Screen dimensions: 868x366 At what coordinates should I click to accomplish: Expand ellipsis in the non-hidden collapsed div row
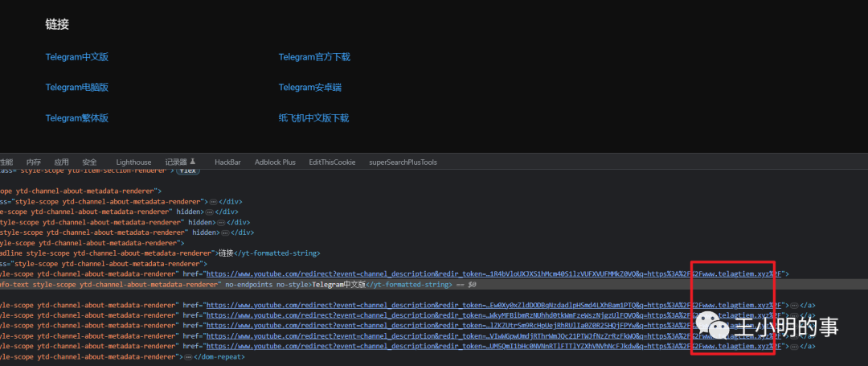point(213,202)
